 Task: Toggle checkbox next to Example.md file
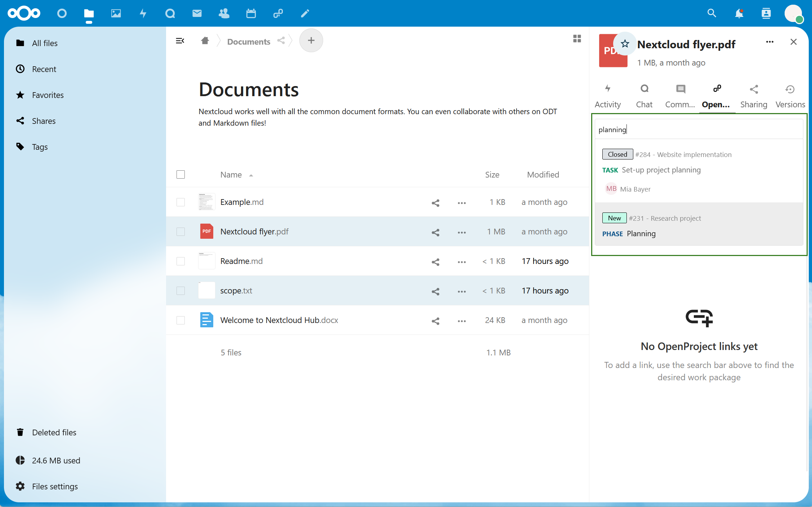(180, 202)
